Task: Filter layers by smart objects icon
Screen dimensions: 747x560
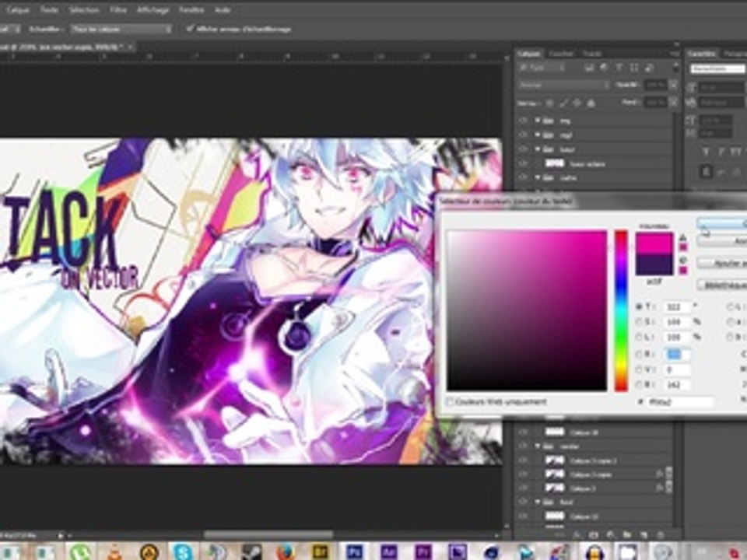Action: pyautogui.click(x=649, y=68)
